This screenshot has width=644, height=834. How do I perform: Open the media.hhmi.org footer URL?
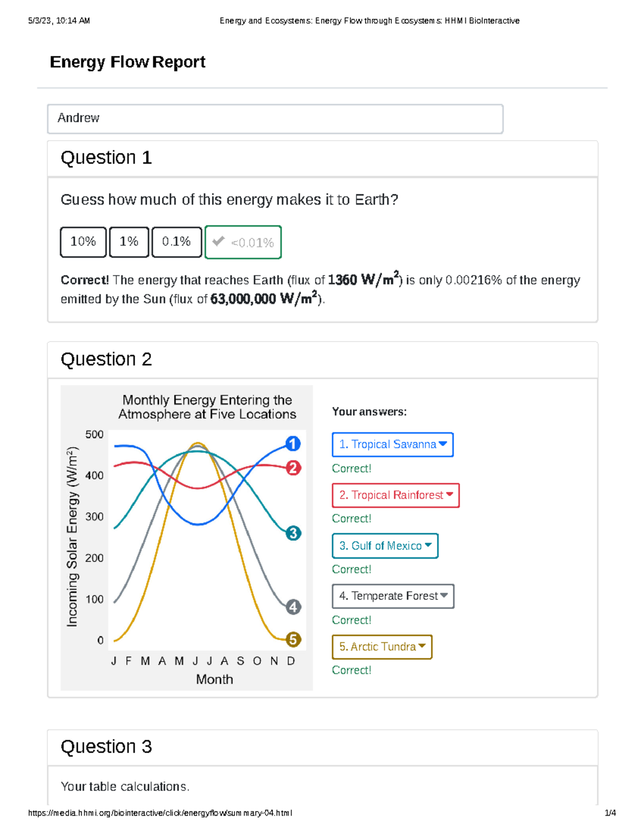pos(160,813)
